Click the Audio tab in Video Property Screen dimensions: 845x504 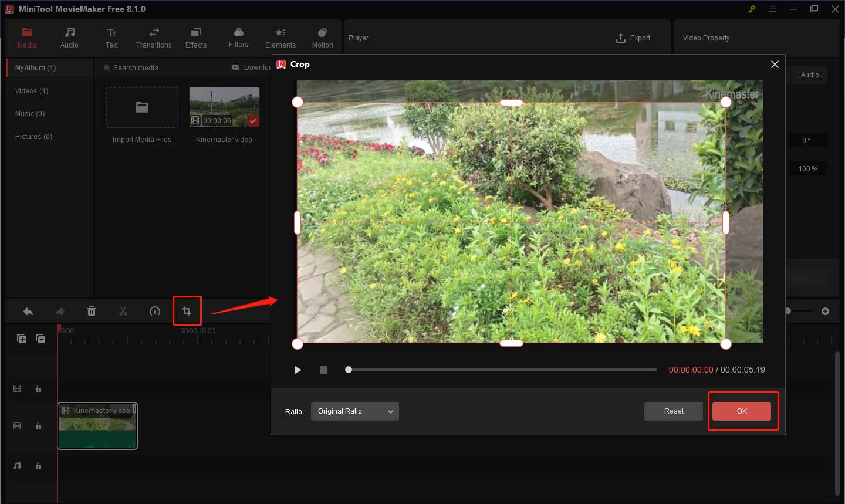[810, 75]
